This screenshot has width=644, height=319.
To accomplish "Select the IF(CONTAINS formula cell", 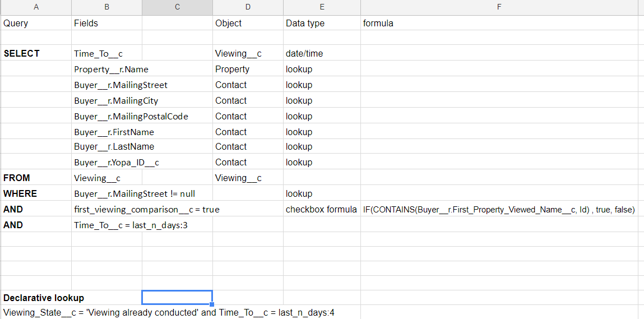I will pos(498,210).
